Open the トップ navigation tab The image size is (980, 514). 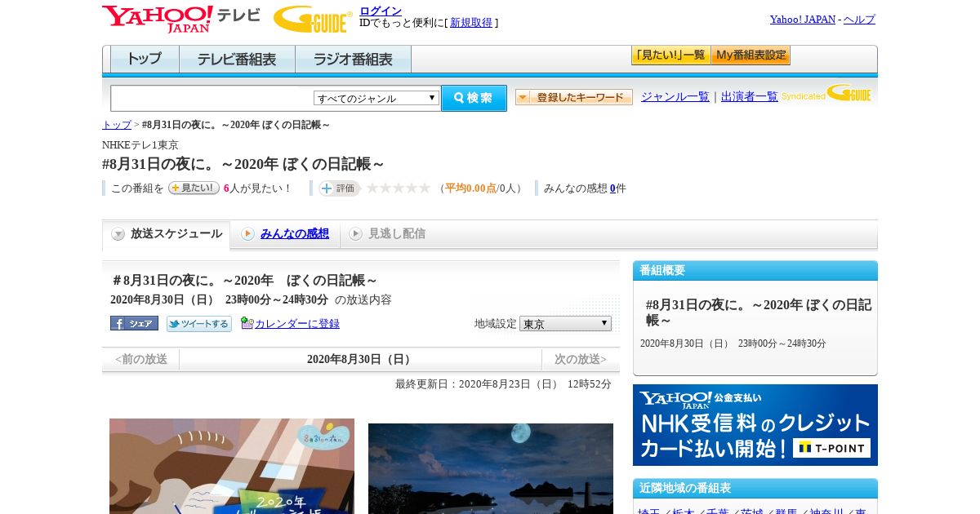tap(145, 60)
